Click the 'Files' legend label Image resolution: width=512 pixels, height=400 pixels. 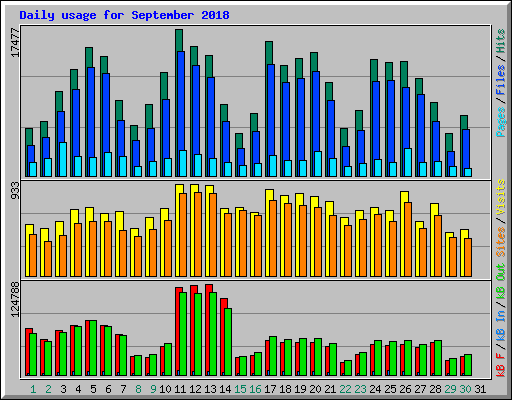(x=501, y=80)
